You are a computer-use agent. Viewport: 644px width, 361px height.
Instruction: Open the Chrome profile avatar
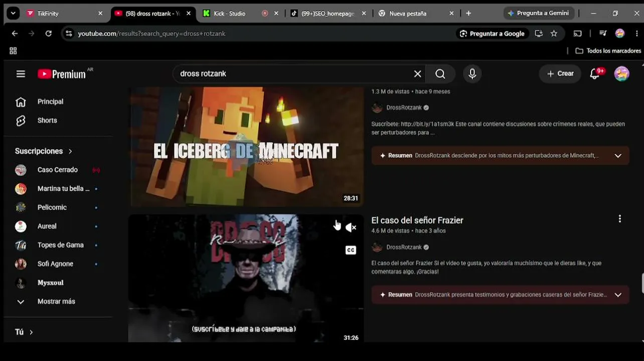pos(620,34)
